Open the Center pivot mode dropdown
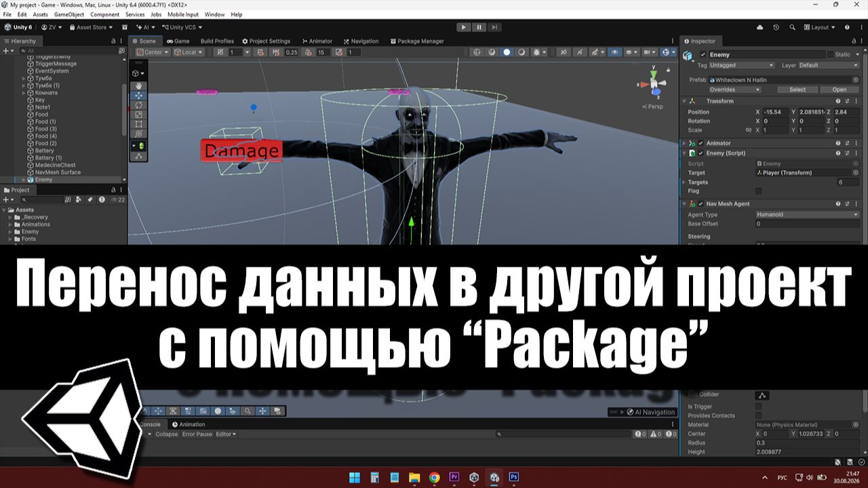 [x=153, y=52]
